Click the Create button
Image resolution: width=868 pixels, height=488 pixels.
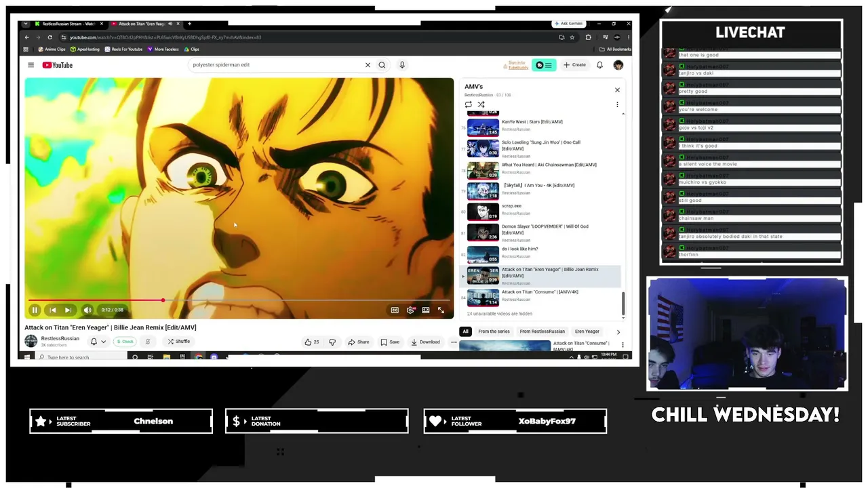pos(574,65)
